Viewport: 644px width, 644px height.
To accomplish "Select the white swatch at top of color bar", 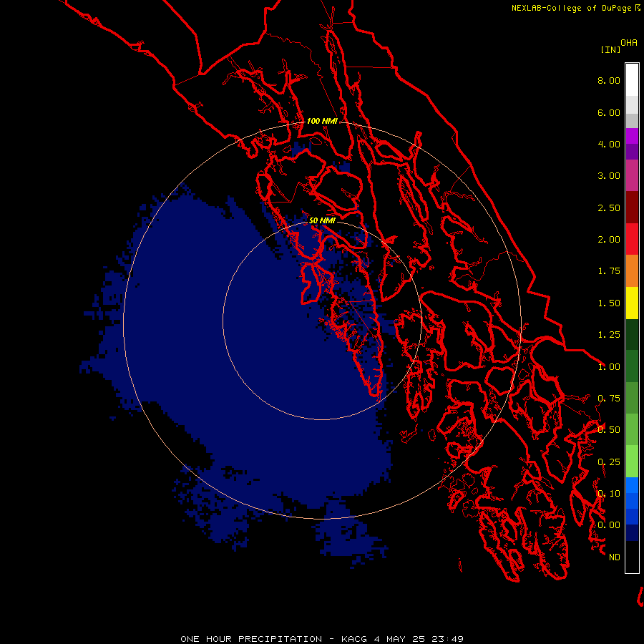I will tap(632, 79).
